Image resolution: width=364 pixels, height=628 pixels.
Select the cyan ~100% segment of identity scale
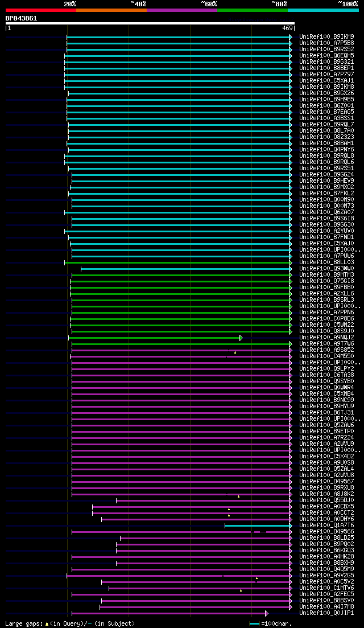pos(323,10)
